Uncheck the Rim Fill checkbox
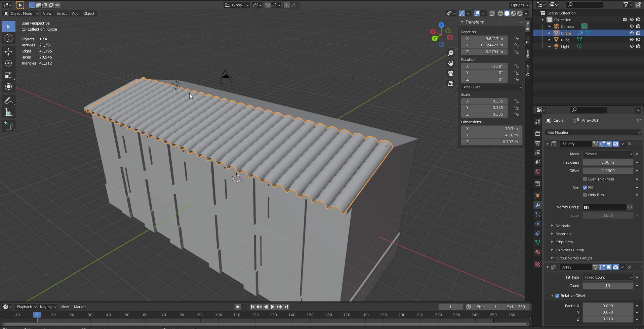Viewport: 644px width, 329px height. tap(585, 188)
